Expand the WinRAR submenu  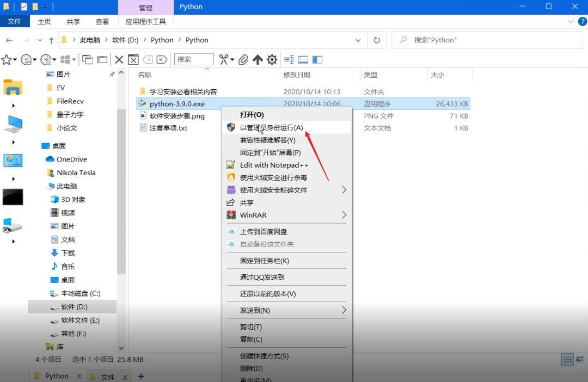click(344, 215)
